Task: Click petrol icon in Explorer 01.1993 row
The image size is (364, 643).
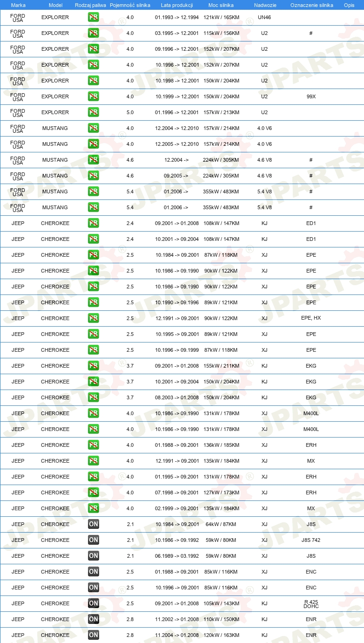Action: pyautogui.click(x=93, y=17)
